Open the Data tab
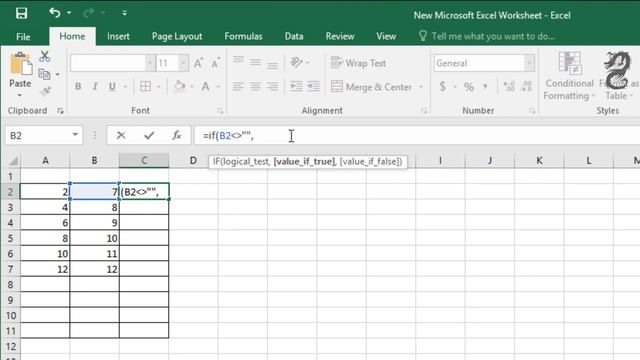 coord(294,36)
